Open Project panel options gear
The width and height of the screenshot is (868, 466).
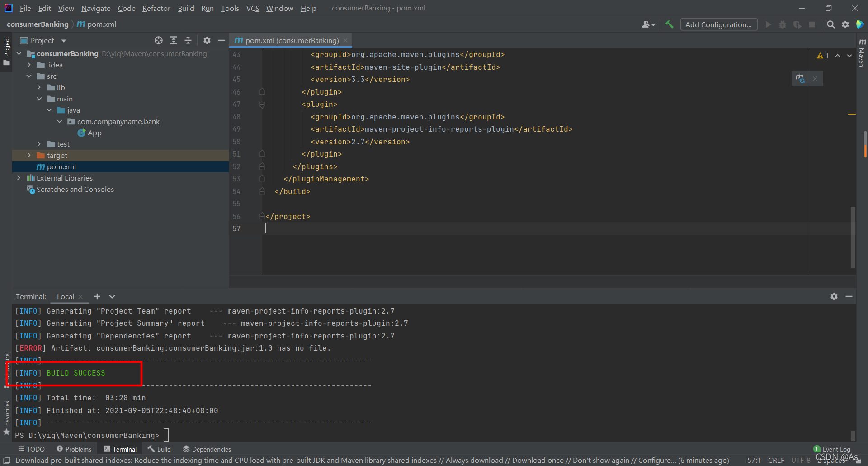click(207, 40)
